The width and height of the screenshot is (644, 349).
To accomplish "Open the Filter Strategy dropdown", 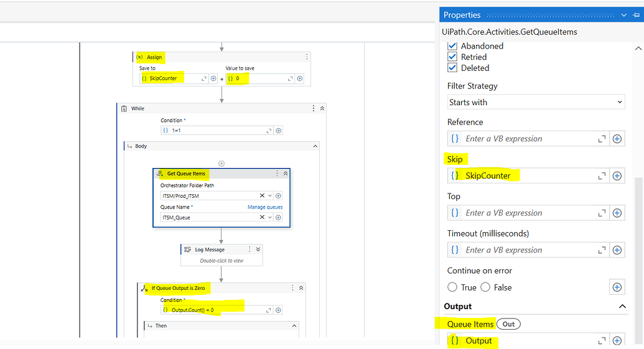I will [536, 102].
